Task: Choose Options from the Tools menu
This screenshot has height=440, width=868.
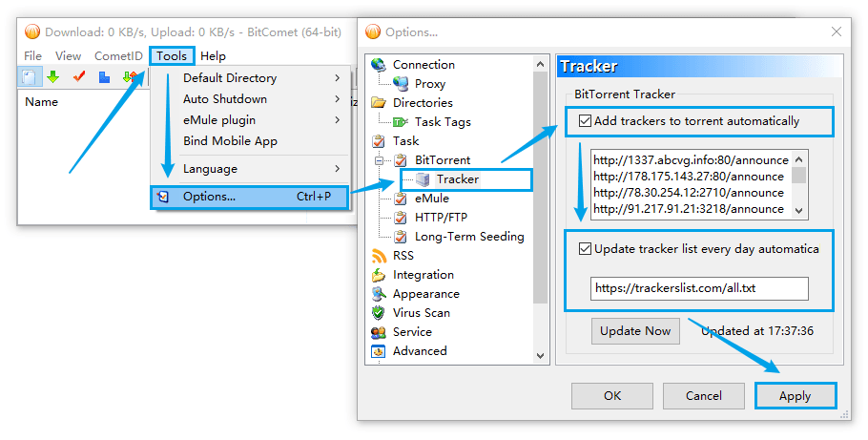Action: click(x=209, y=197)
